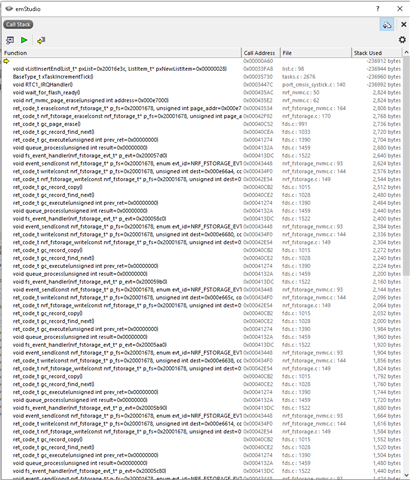The height and width of the screenshot is (480, 410).
Task: Click the scrollbar up arrow
Action: point(406,52)
